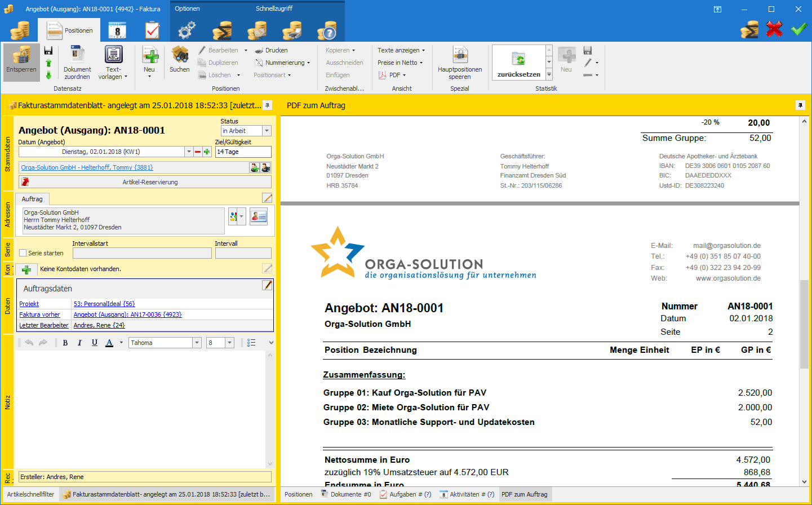Click Dokument zuordnen icon
This screenshot has width=812, height=505.
pos(77,62)
